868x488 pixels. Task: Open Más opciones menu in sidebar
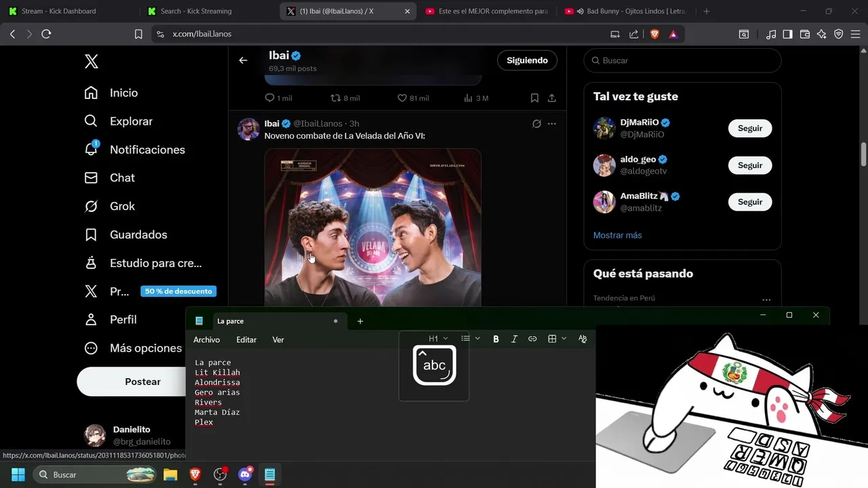pyautogui.click(x=133, y=348)
